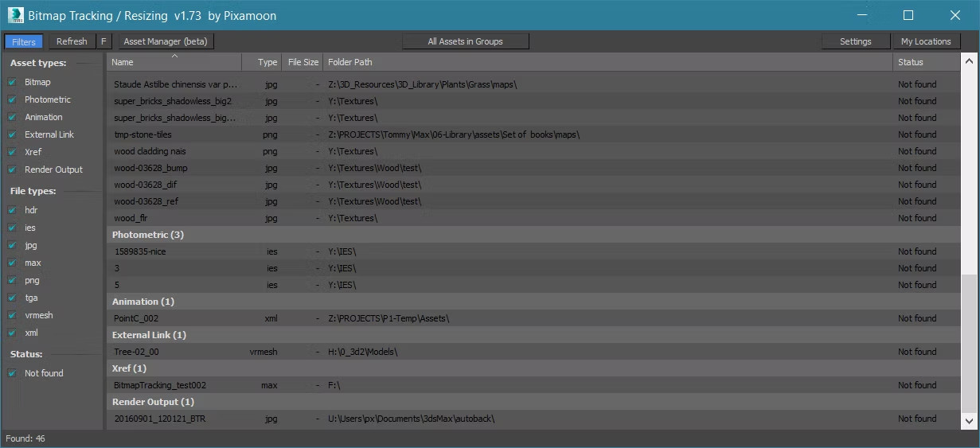Refresh the asset list
The image size is (980, 448).
(x=72, y=41)
